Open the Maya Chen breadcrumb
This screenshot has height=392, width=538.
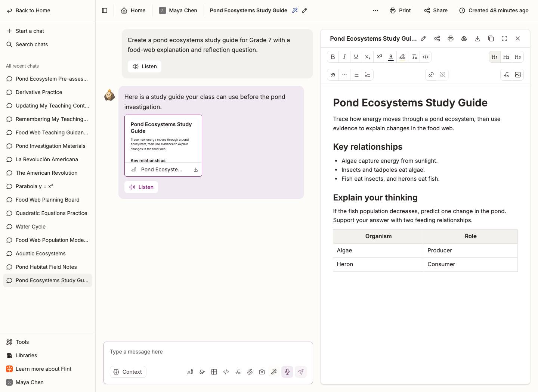(178, 10)
